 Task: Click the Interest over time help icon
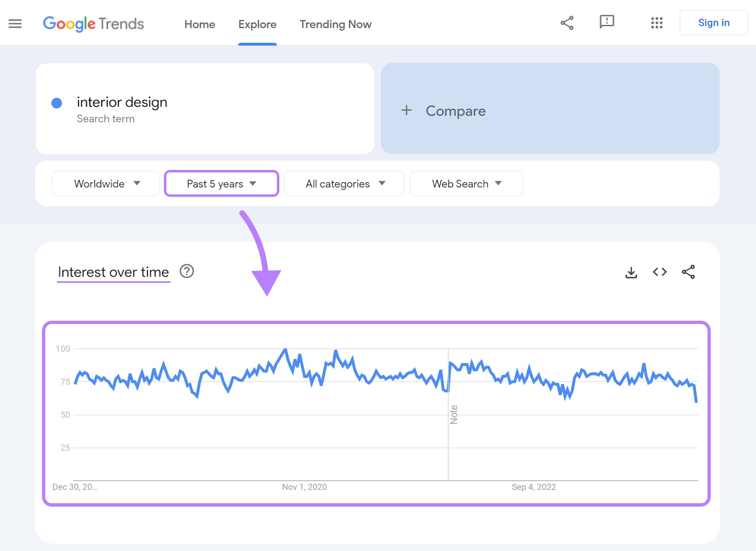187,271
